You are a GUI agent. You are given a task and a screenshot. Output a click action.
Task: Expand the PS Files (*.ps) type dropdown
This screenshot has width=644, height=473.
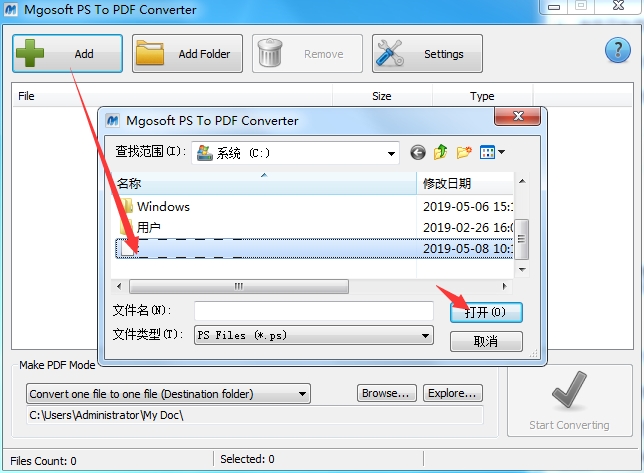(426, 335)
